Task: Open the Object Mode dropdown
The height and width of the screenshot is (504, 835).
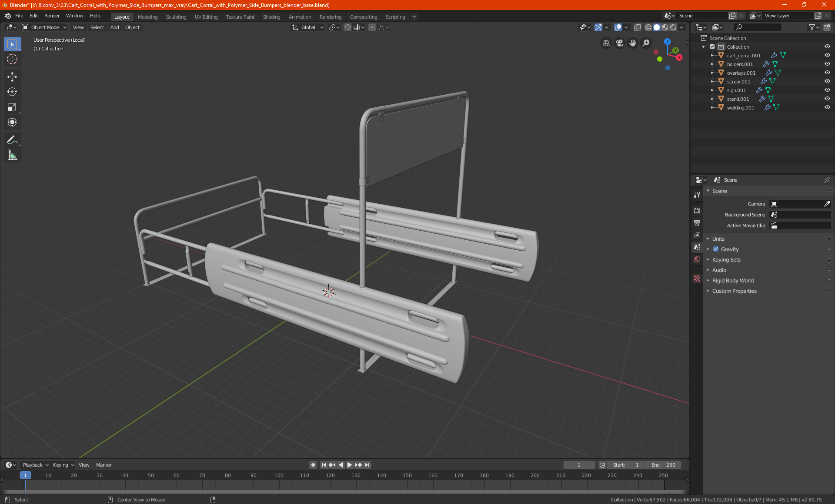Action: (x=44, y=27)
